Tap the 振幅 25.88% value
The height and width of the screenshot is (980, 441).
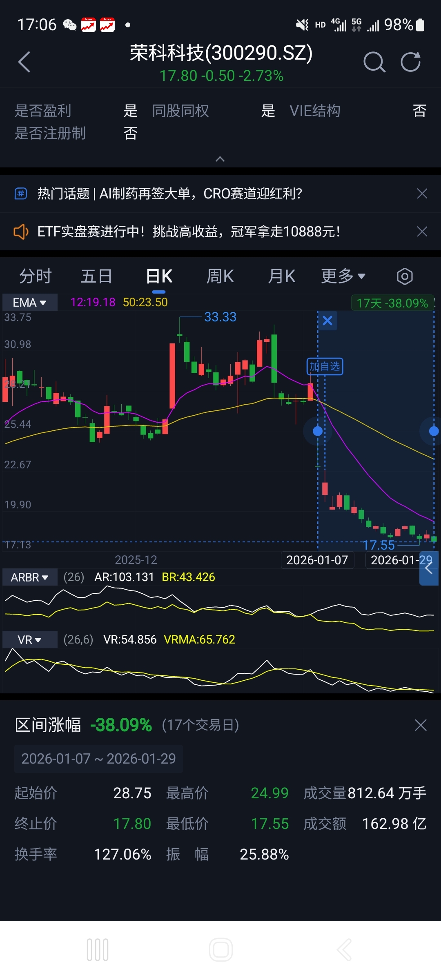264,854
